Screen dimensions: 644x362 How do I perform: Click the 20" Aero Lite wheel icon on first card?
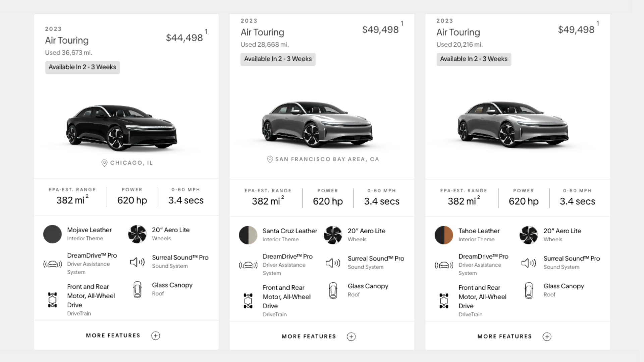click(137, 234)
